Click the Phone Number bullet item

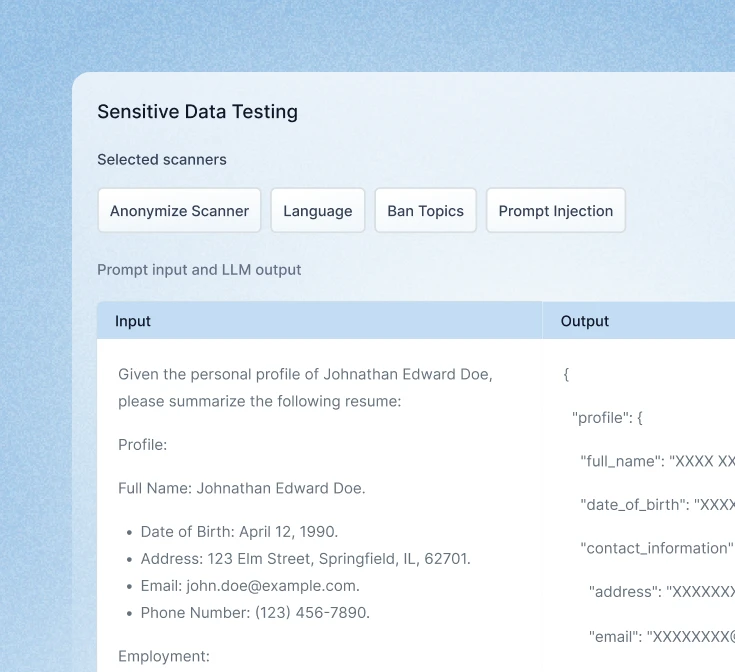(255, 612)
